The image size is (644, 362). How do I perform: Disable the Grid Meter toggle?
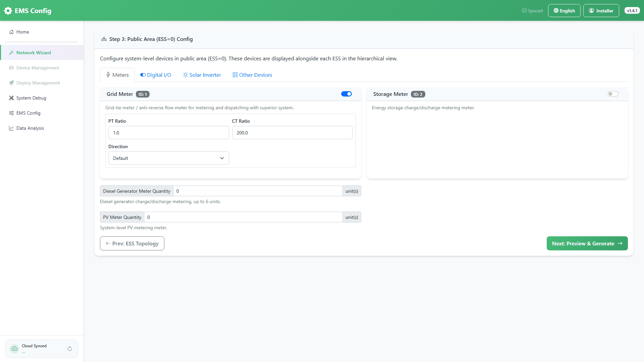click(x=346, y=94)
